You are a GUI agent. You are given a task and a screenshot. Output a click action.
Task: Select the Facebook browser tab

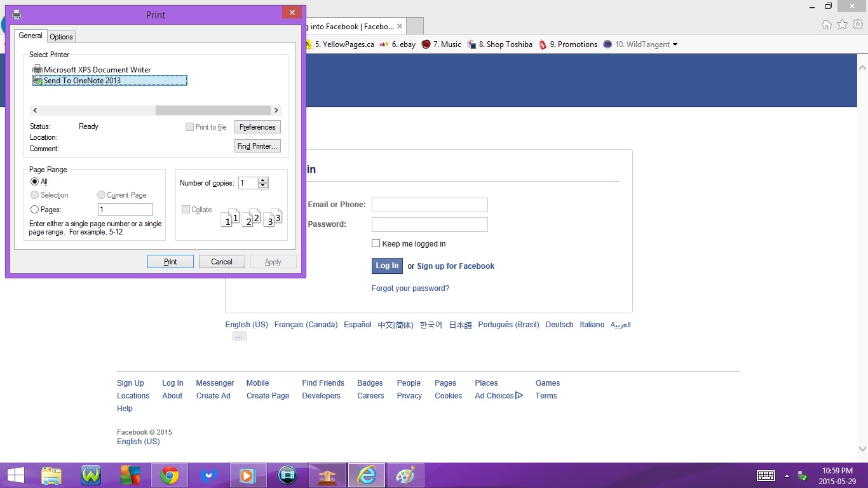[x=356, y=27]
